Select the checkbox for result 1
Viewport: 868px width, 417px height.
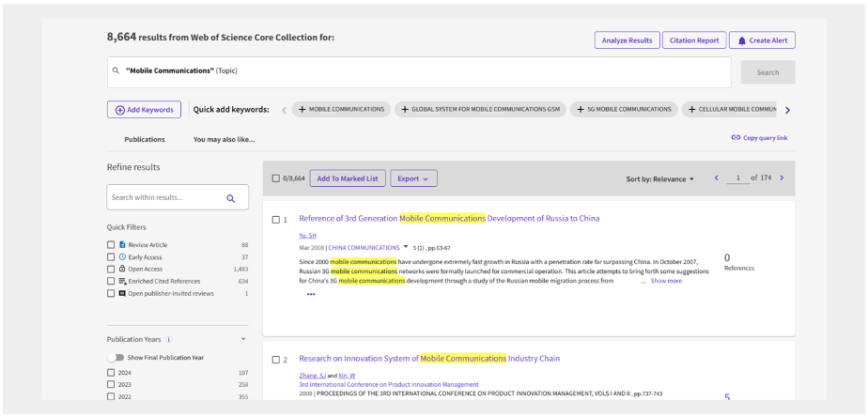tap(275, 220)
